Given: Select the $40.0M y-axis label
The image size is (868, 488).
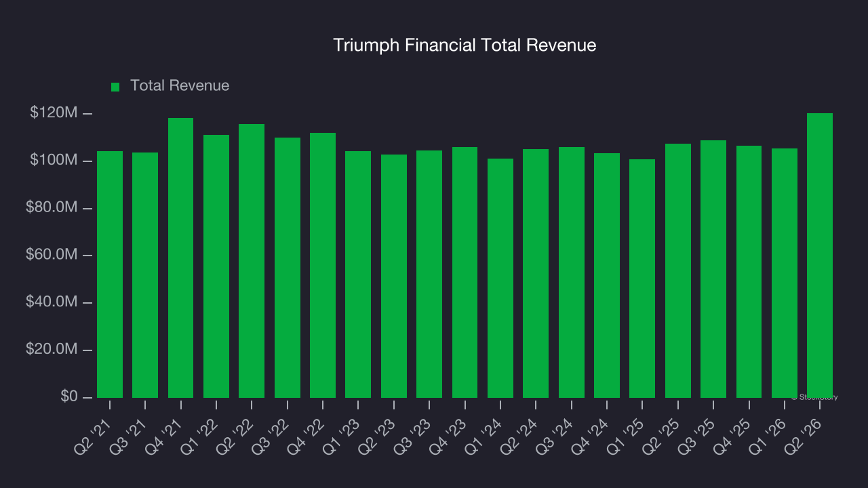Looking at the screenshot, I should [52, 302].
